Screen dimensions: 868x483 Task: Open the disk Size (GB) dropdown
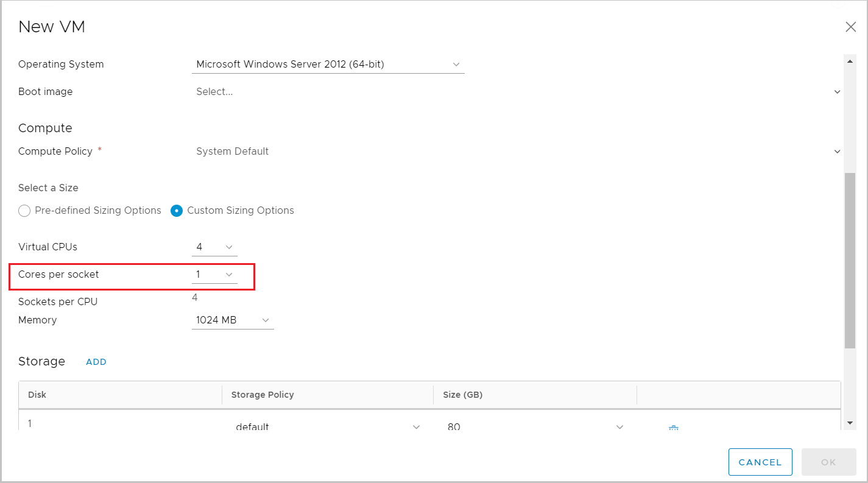coord(536,427)
